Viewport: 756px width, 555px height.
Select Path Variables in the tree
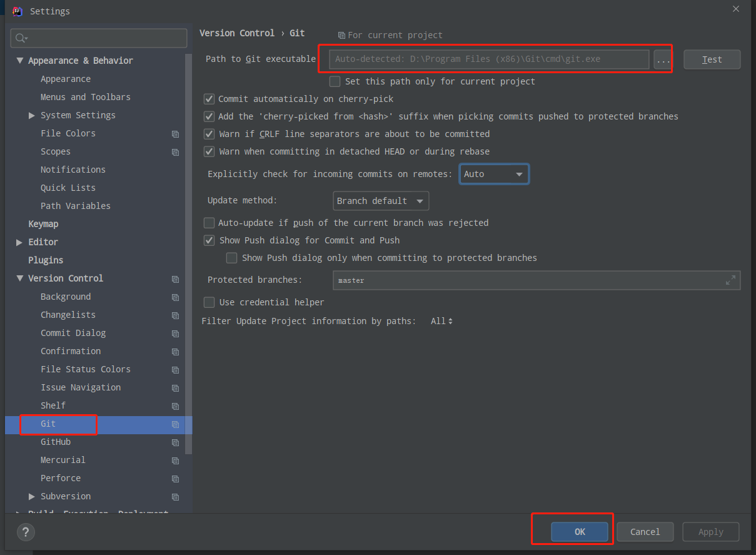pos(76,206)
